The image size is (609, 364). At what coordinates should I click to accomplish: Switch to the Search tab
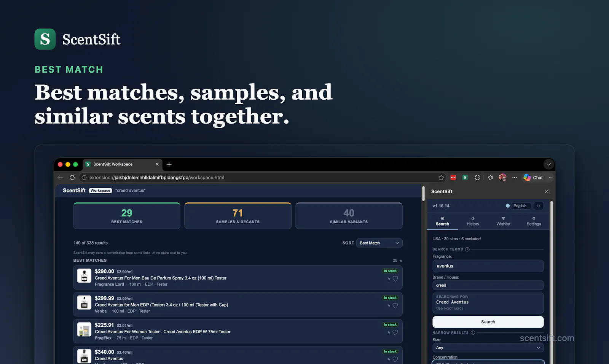[x=442, y=221]
